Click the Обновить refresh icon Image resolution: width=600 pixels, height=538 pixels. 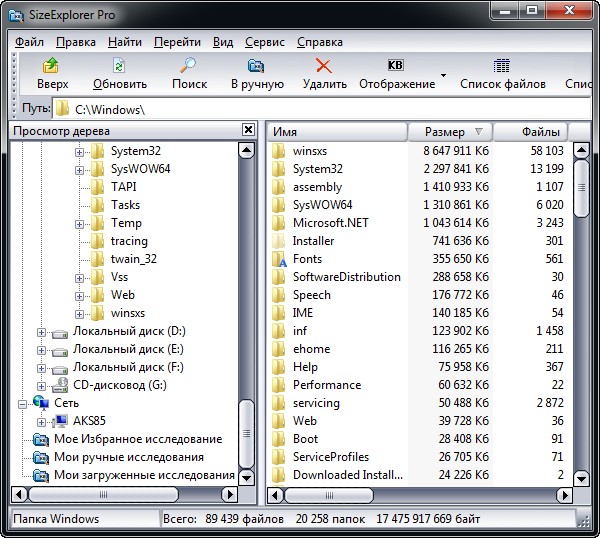tap(119, 67)
